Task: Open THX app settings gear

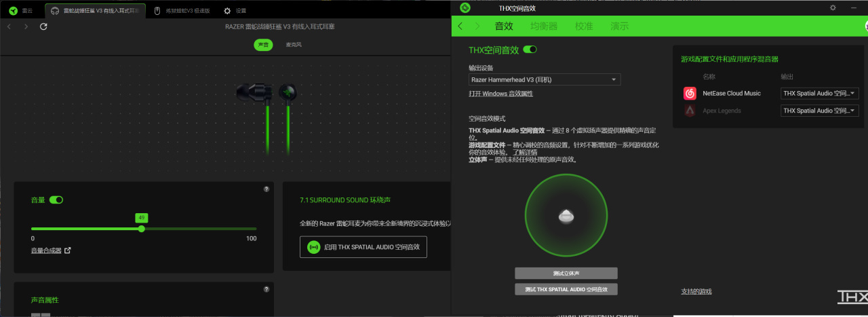Action: coord(833,7)
